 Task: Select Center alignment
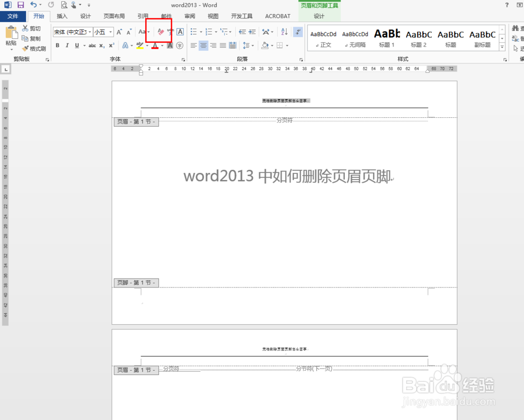point(203,46)
